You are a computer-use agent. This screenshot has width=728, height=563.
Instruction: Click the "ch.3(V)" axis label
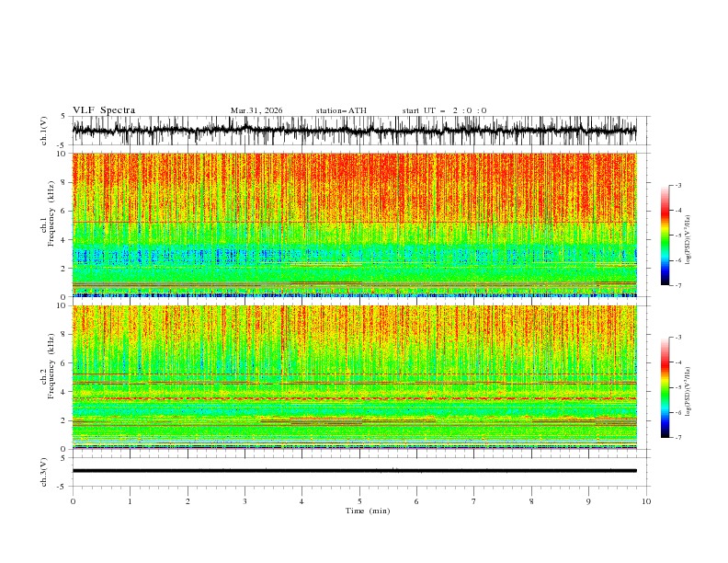(x=44, y=472)
